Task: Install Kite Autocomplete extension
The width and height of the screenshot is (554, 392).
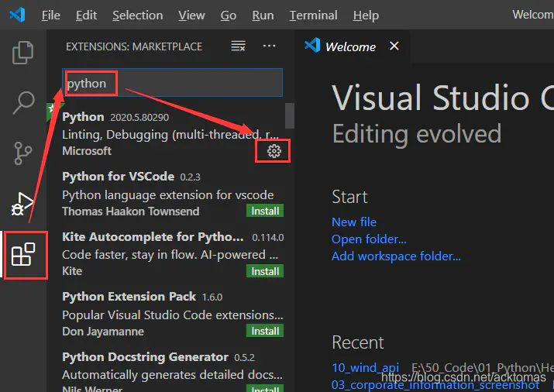Action: click(265, 271)
